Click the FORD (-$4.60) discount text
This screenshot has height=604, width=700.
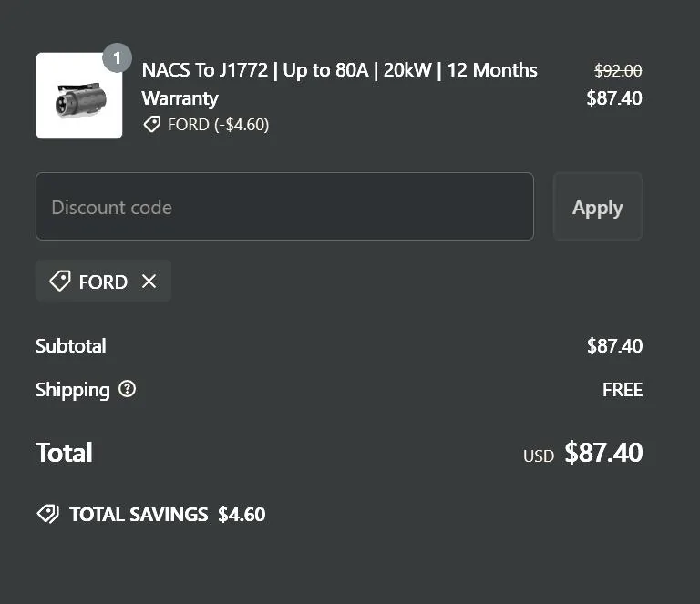219,125
